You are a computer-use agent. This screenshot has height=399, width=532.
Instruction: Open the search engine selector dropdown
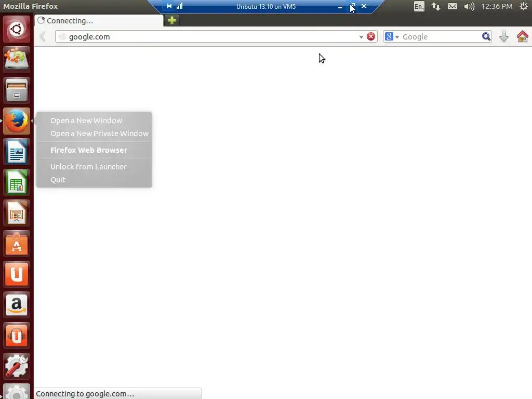[392, 37]
